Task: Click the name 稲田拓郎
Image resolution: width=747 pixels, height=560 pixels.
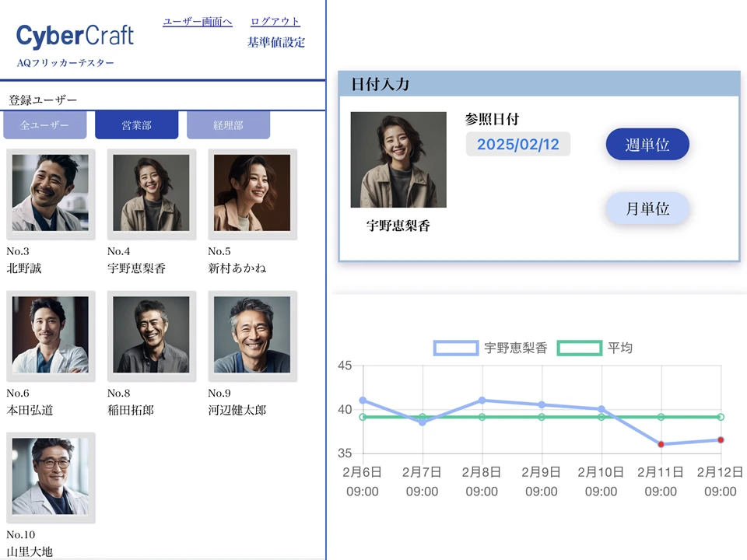Action: tap(131, 410)
